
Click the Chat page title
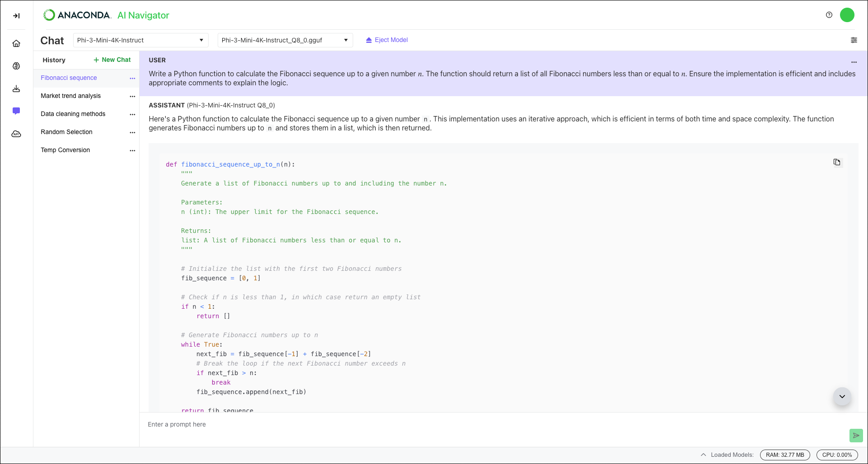[x=52, y=41]
